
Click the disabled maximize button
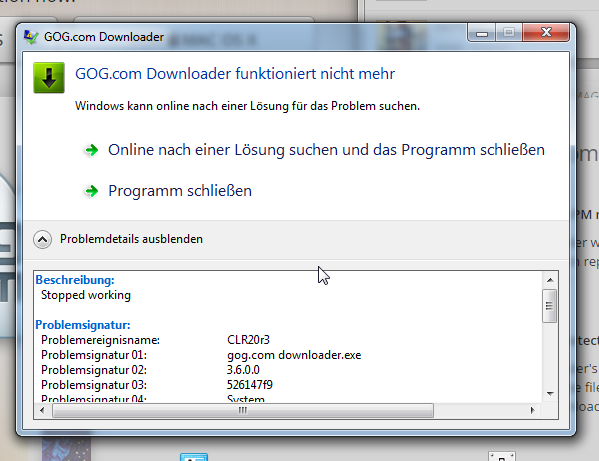(x=509, y=32)
